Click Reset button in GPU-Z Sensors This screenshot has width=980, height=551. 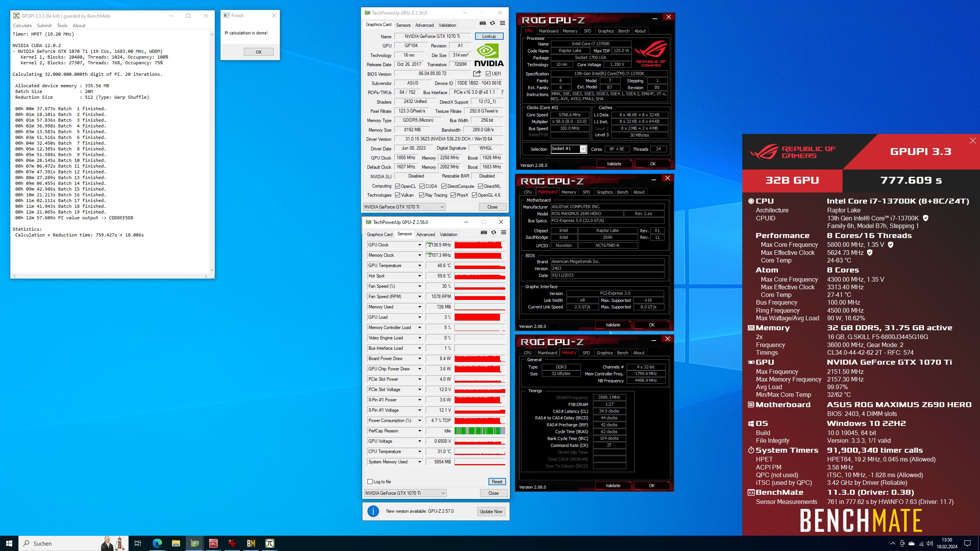click(497, 482)
